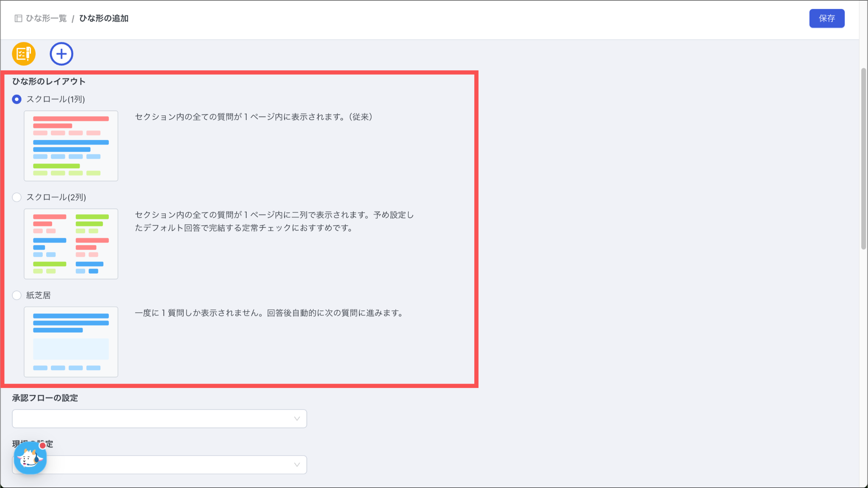Click the chevron in 承認フローの設定 dropdown
The height and width of the screenshot is (488, 868).
[297, 418]
